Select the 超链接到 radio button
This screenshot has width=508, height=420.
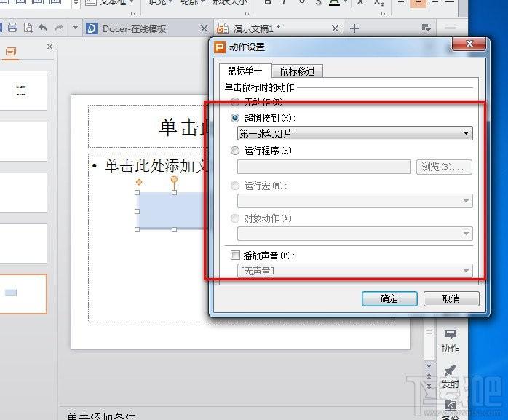coord(235,118)
